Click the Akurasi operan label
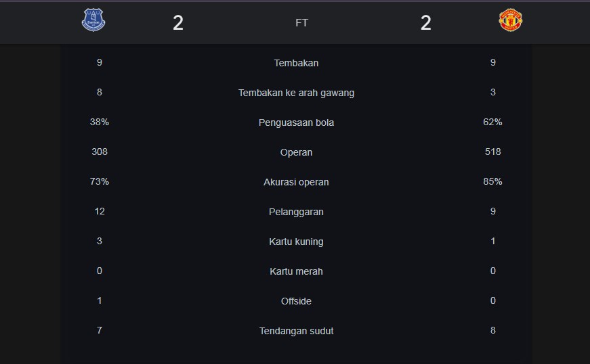This screenshot has height=364, width=590. pos(296,182)
